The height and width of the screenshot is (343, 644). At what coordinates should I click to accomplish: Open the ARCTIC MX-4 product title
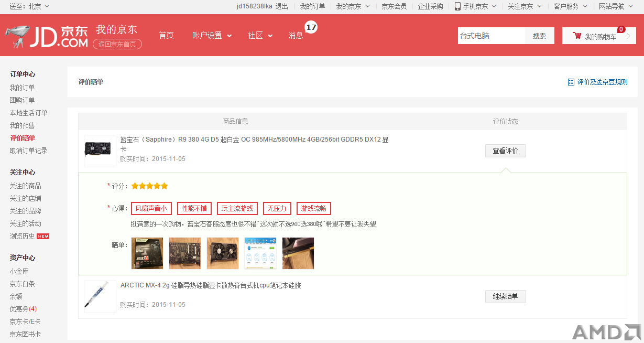(211, 285)
